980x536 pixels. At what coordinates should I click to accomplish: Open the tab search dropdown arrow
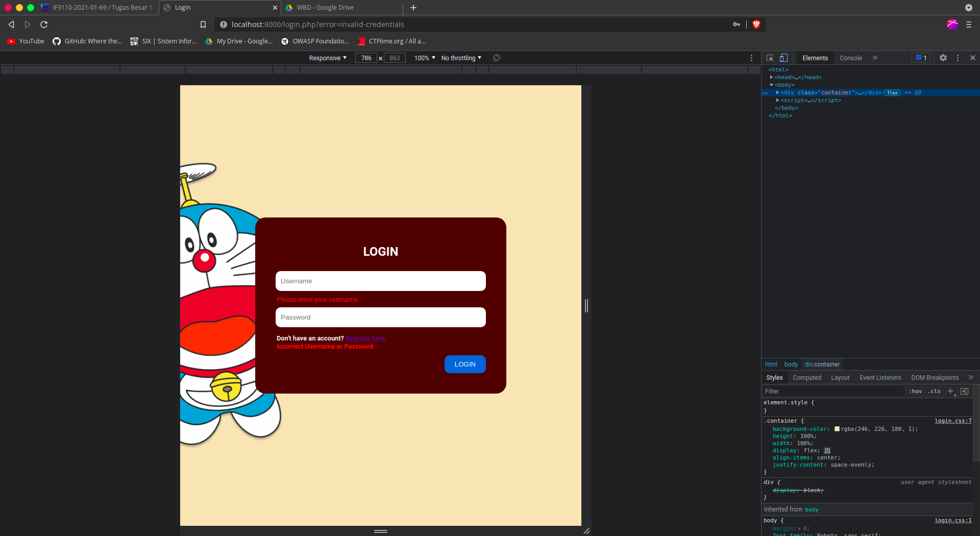969,8
